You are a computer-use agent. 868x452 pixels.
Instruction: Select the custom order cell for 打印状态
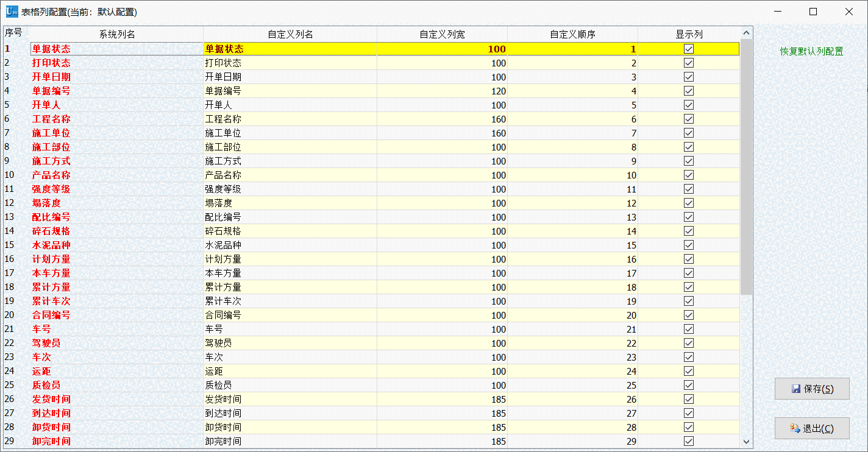pos(572,63)
